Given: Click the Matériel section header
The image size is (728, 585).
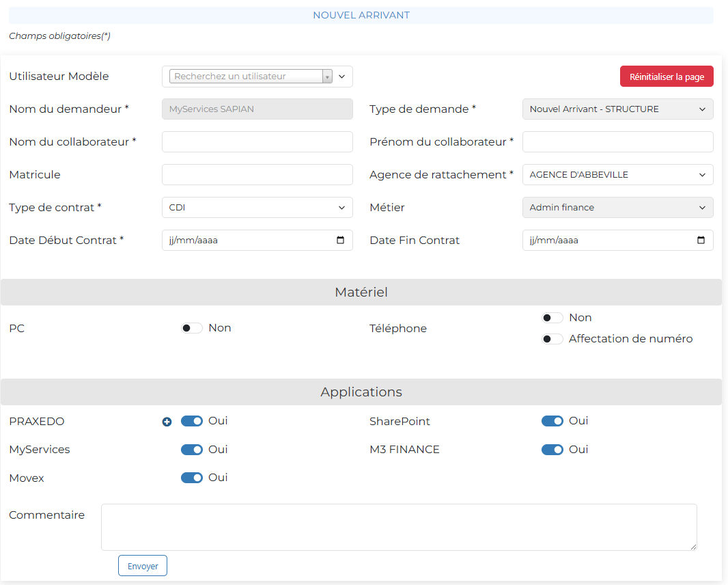Looking at the screenshot, I should pyautogui.click(x=361, y=292).
